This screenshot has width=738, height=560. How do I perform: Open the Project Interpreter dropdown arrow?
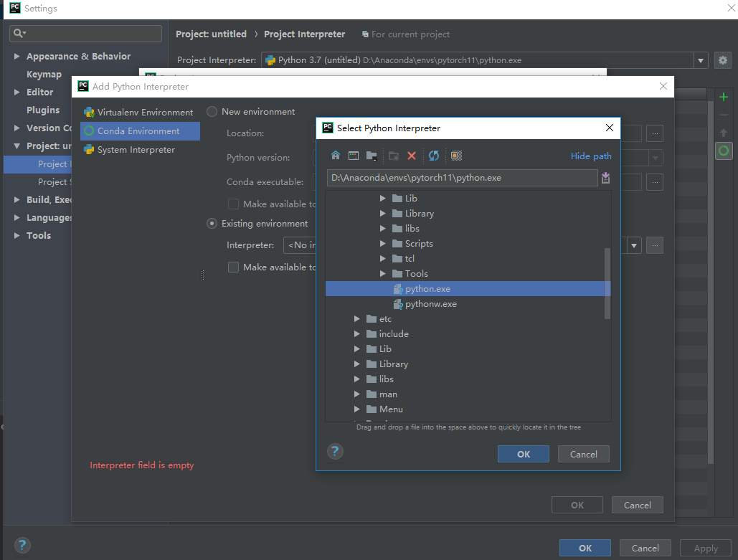(700, 60)
